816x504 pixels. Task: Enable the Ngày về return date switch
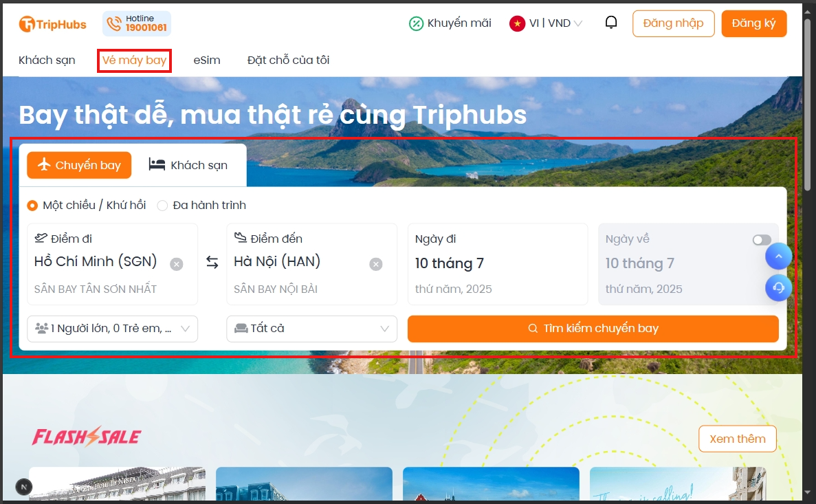click(x=762, y=239)
